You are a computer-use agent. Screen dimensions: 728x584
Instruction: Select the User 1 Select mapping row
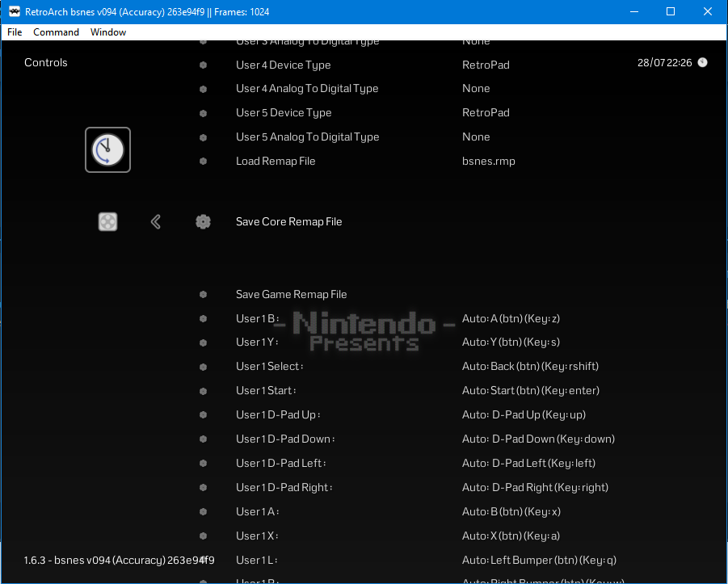point(270,366)
